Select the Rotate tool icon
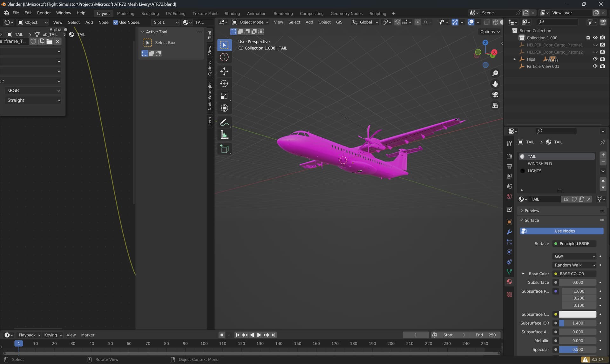610x364 pixels. (224, 83)
